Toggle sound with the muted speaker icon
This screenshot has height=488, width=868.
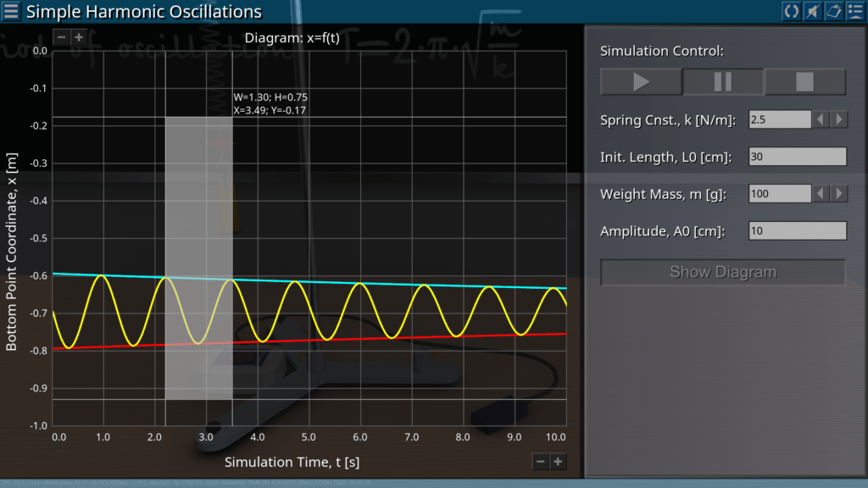click(812, 11)
